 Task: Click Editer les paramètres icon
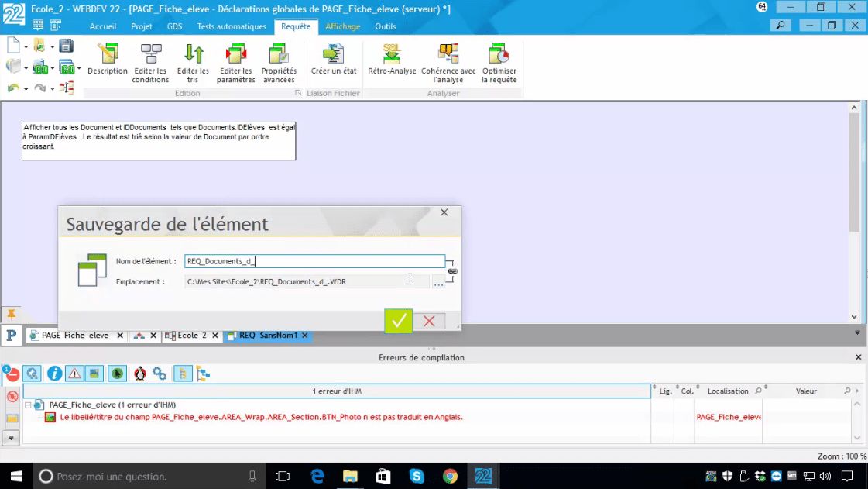coord(236,63)
